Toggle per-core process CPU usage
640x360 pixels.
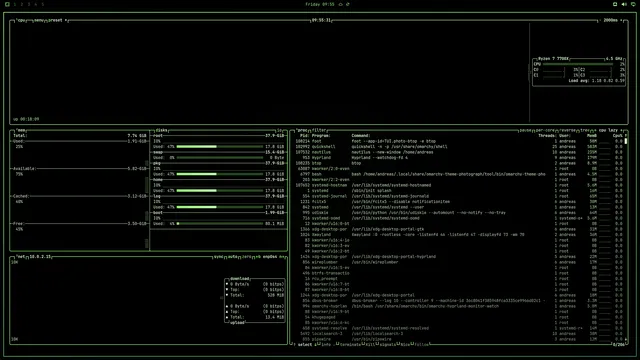point(545,130)
